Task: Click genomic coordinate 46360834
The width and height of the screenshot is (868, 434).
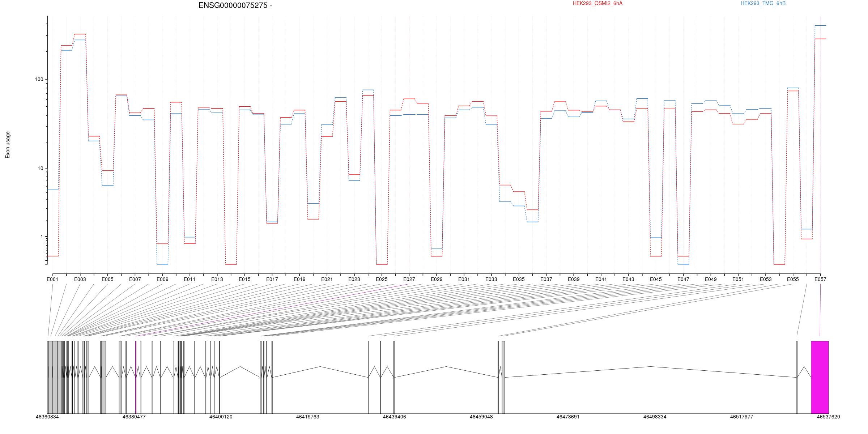Action: coord(47,417)
